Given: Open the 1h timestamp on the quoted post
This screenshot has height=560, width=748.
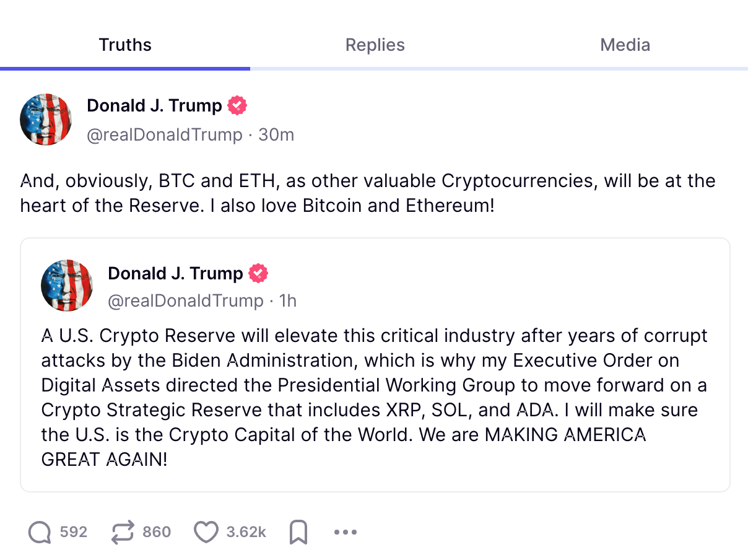Looking at the screenshot, I should [x=289, y=300].
